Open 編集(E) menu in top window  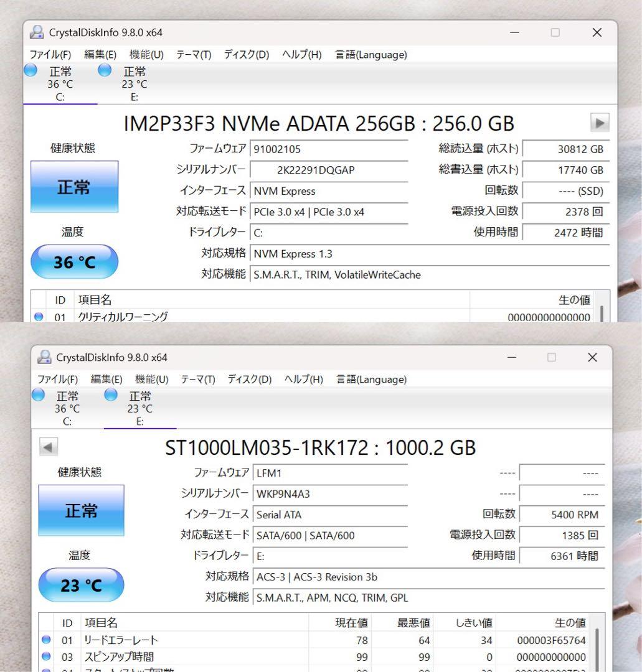[x=100, y=55]
